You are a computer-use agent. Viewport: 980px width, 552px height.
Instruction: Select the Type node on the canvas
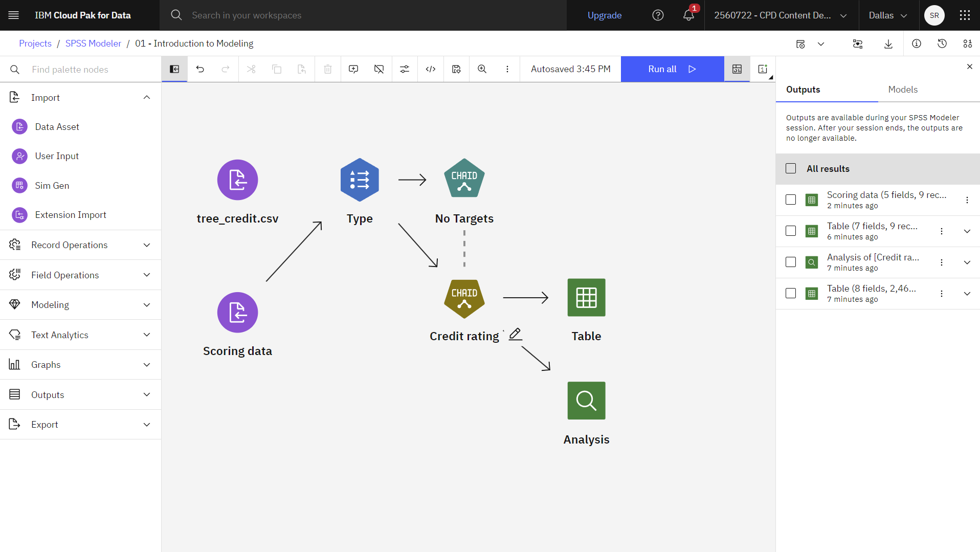(360, 180)
